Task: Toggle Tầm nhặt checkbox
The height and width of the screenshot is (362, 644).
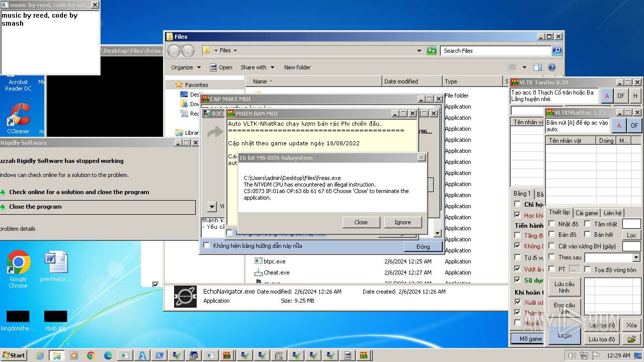Action: (x=587, y=224)
